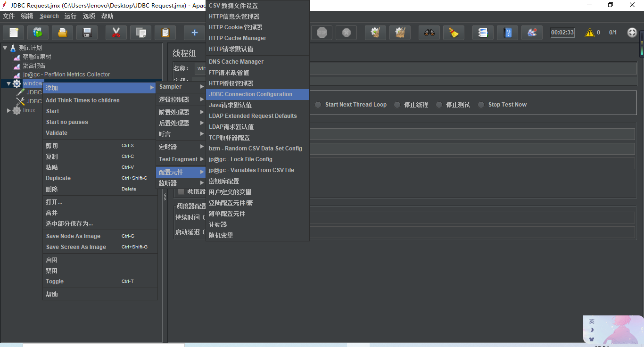
Task: Choose Add Think Times to children
Action: (x=100, y=100)
